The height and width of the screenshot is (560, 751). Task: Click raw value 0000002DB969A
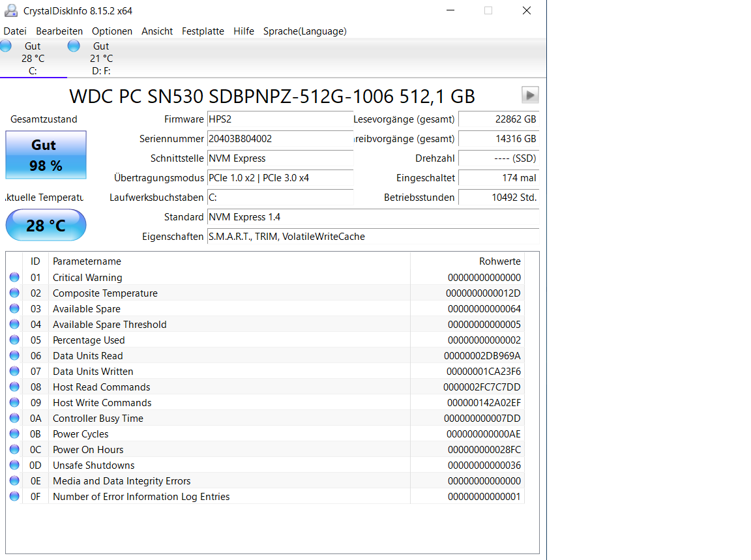(482, 356)
